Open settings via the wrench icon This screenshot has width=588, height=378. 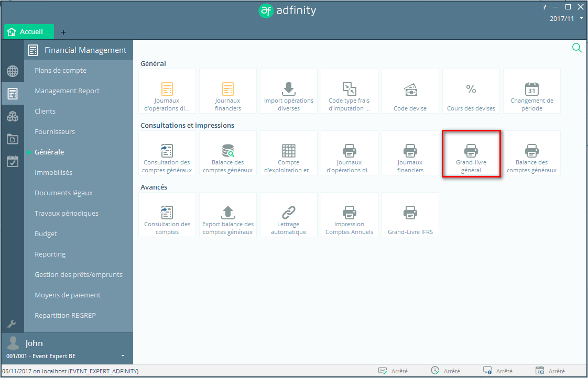click(12, 324)
